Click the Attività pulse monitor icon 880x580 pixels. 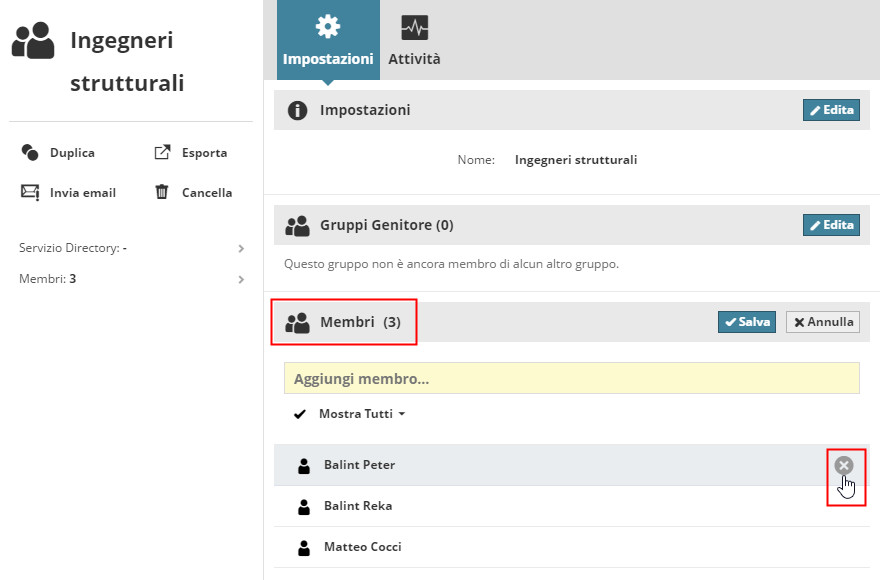[414, 26]
